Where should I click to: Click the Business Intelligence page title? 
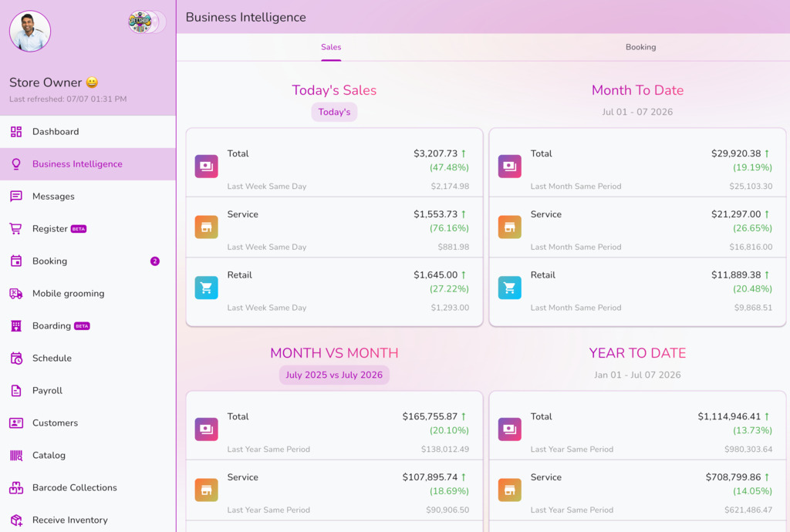click(x=246, y=18)
